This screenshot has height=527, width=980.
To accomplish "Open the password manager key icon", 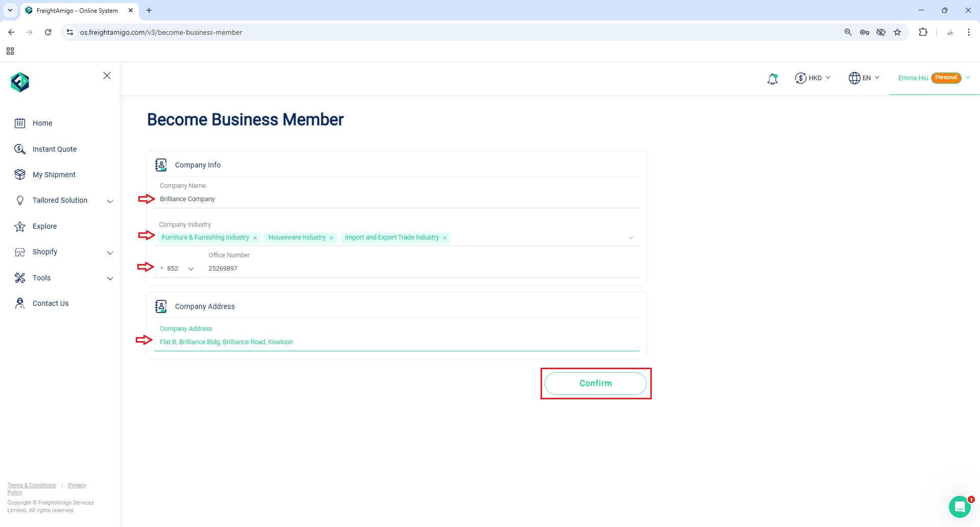I will pyautogui.click(x=865, y=32).
